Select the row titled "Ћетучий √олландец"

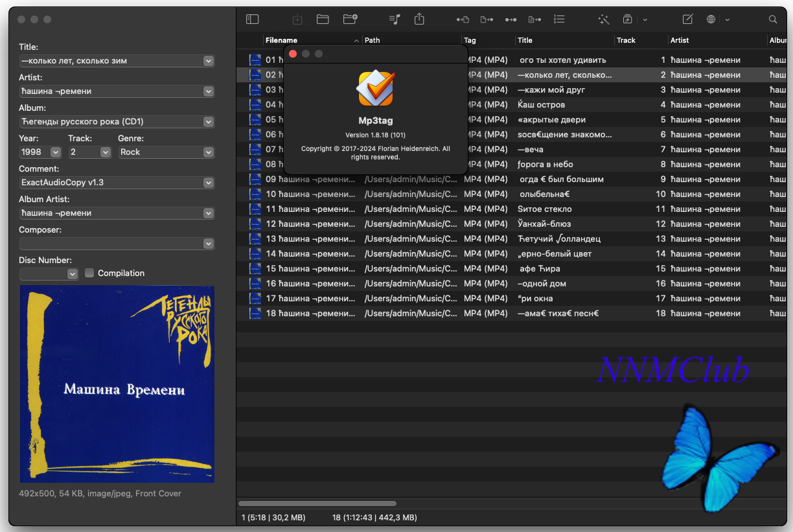tap(512, 238)
